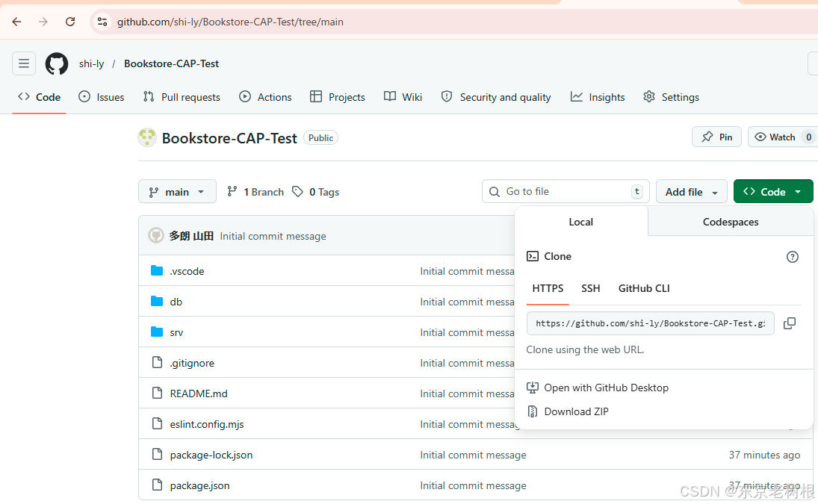Viewport: 818px width, 504px height.
Task: Click the Watch button
Action: tap(781, 137)
